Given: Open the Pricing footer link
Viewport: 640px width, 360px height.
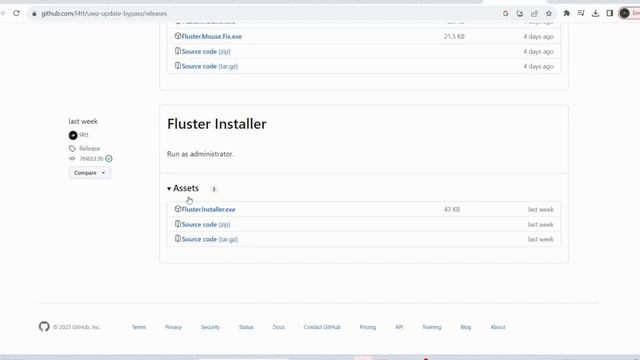Looking at the screenshot, I should (x=367, y=327).
